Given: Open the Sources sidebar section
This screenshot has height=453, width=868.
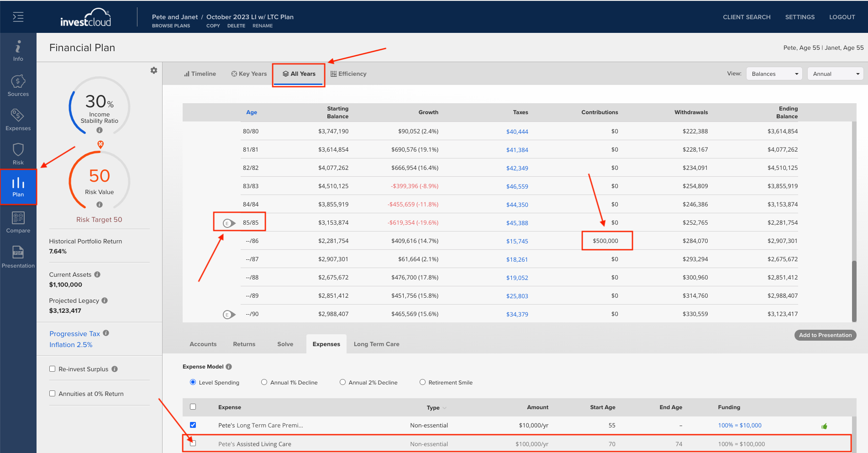Looking at the screenshot, I should tap(18, 85).
